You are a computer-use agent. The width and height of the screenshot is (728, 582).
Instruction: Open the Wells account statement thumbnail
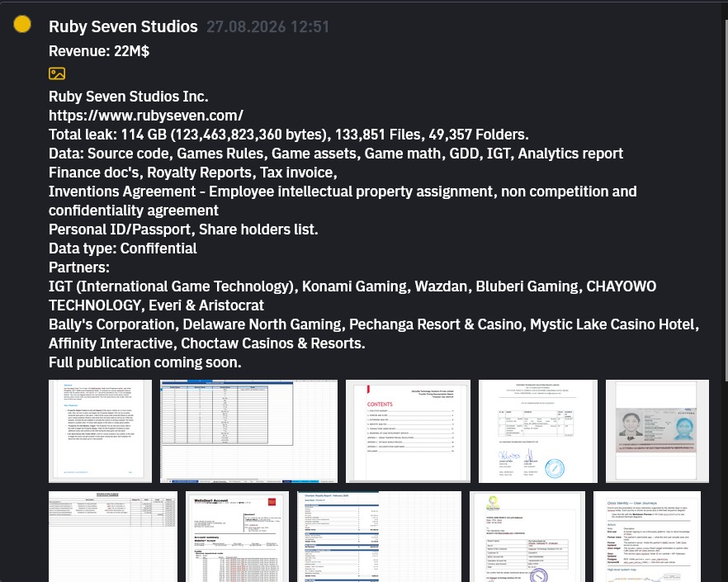237,537
